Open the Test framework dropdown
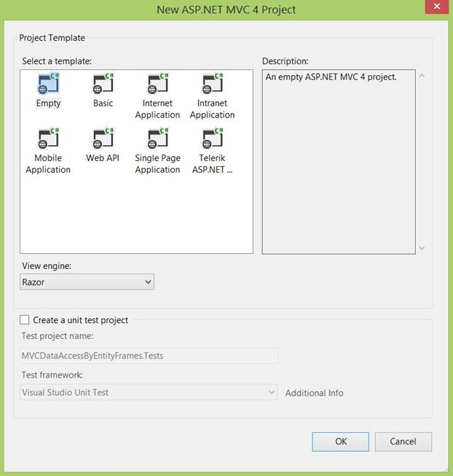This screenshot has width=453, height=476. click(149, 392)
